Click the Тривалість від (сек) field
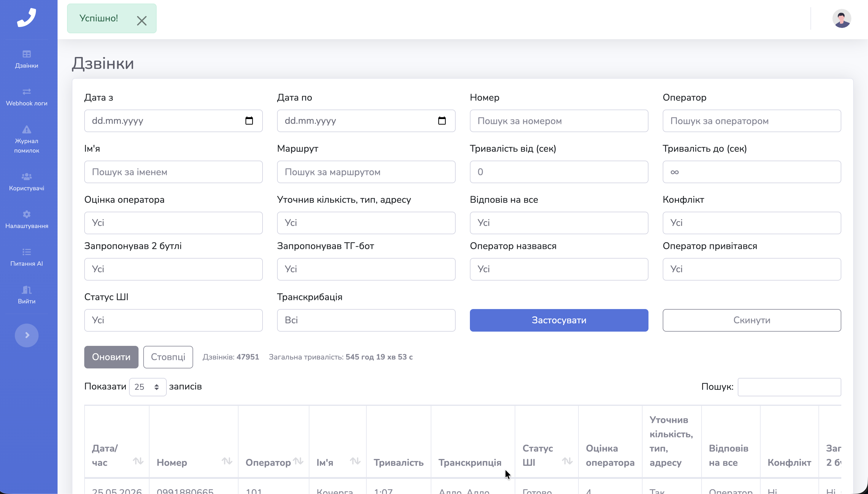Screen dimensions: 868x494 click(x=559, y=172)
